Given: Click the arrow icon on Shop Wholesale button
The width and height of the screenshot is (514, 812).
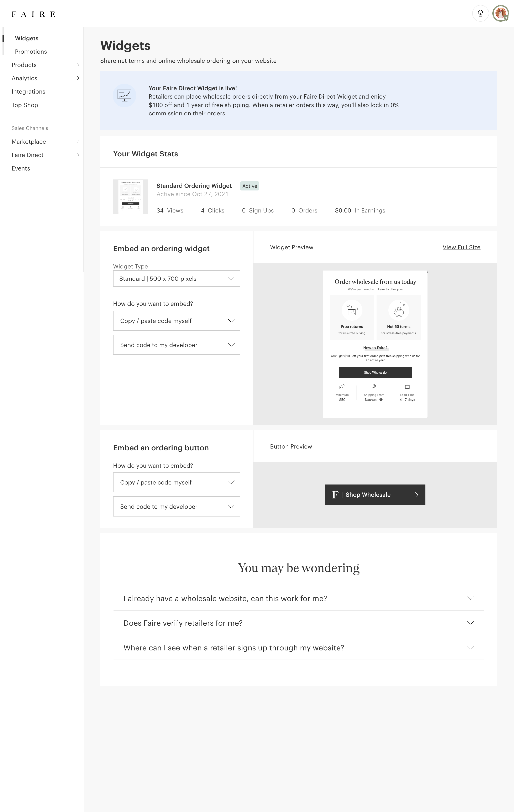Looking at the screenshot, I should (414, 495).
